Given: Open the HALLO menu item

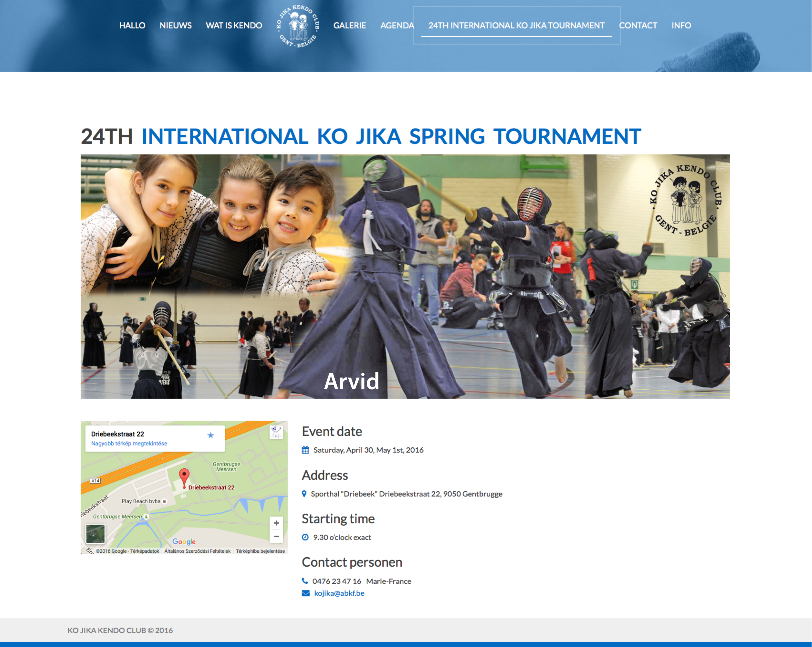Looking at the screenshot, I should (x=132, y=25).
